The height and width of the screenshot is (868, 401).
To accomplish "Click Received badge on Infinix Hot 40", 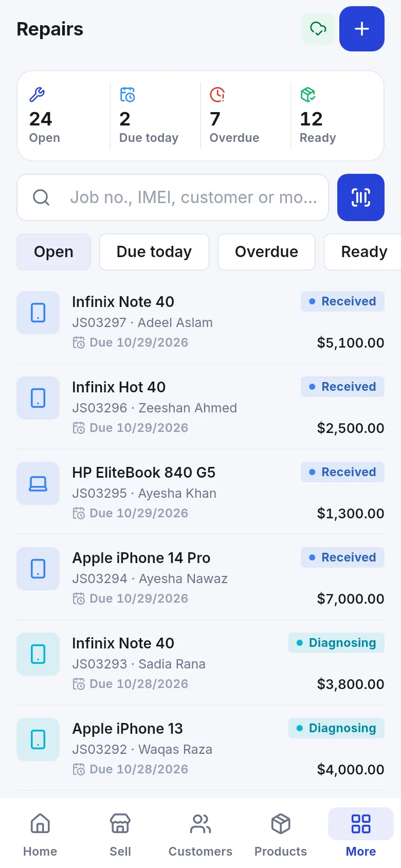I will (x=343, y=387).
